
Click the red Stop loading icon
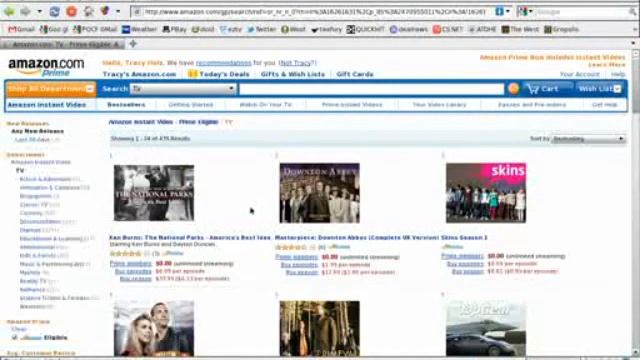coord(71,11)
